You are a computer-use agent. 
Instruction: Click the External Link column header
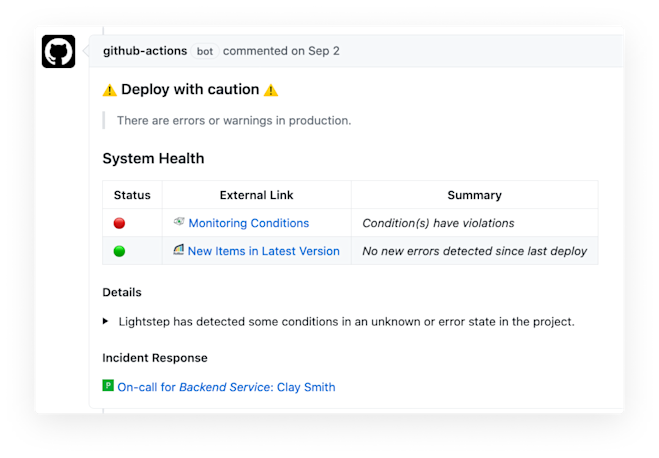click(256, 195)
